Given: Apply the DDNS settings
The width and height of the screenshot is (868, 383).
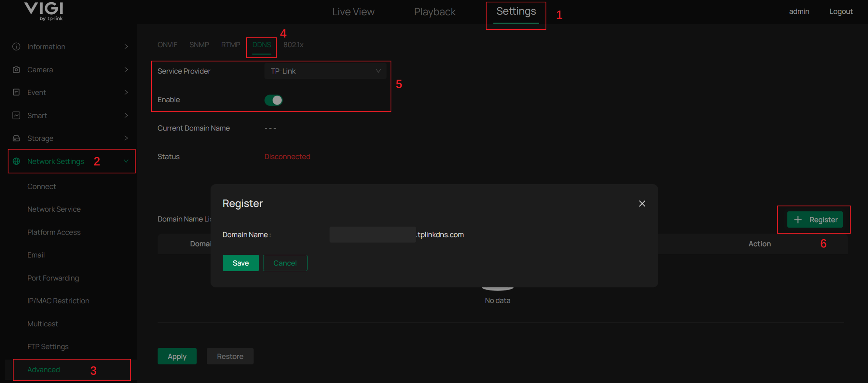Looking at the screenshot, I should [177, 356].
